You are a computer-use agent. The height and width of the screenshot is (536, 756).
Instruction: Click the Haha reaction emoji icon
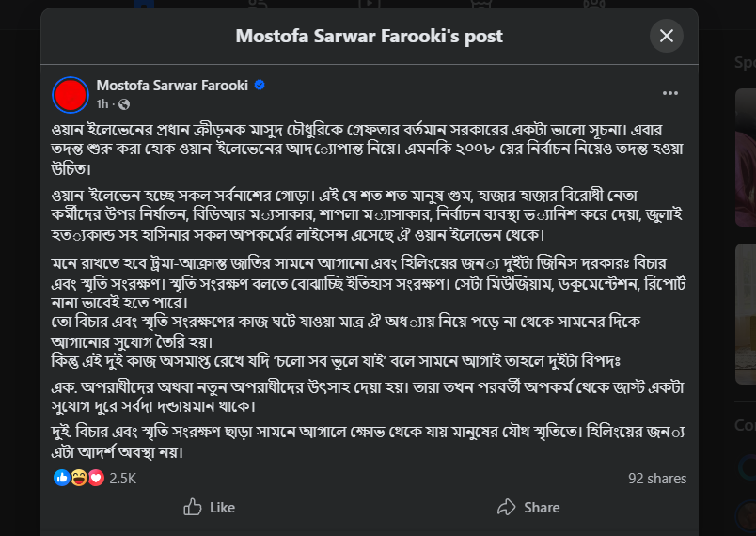tap(79, 478)
